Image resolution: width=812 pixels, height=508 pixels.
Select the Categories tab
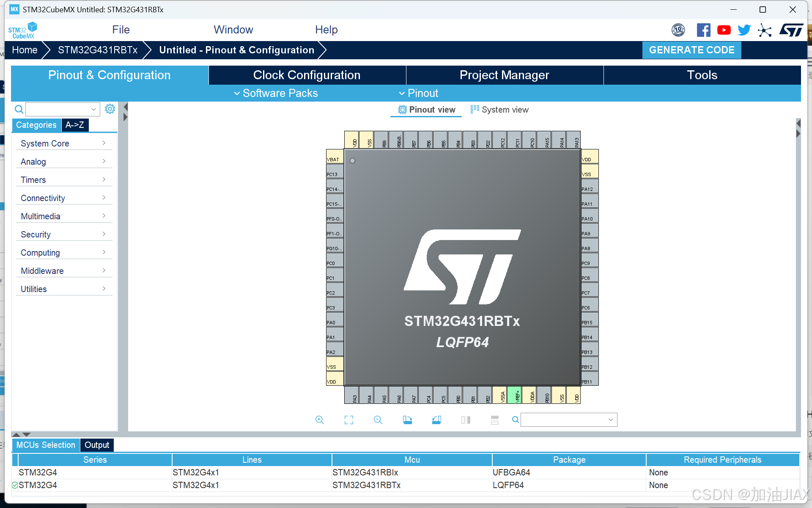click(36, 125)
